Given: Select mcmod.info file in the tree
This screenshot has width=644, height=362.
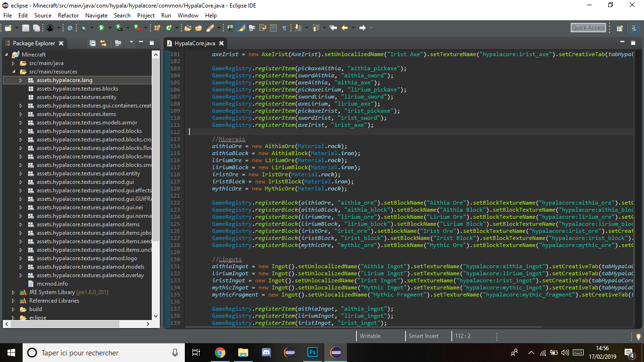Looking at the screenshot, I should (52, 284).
